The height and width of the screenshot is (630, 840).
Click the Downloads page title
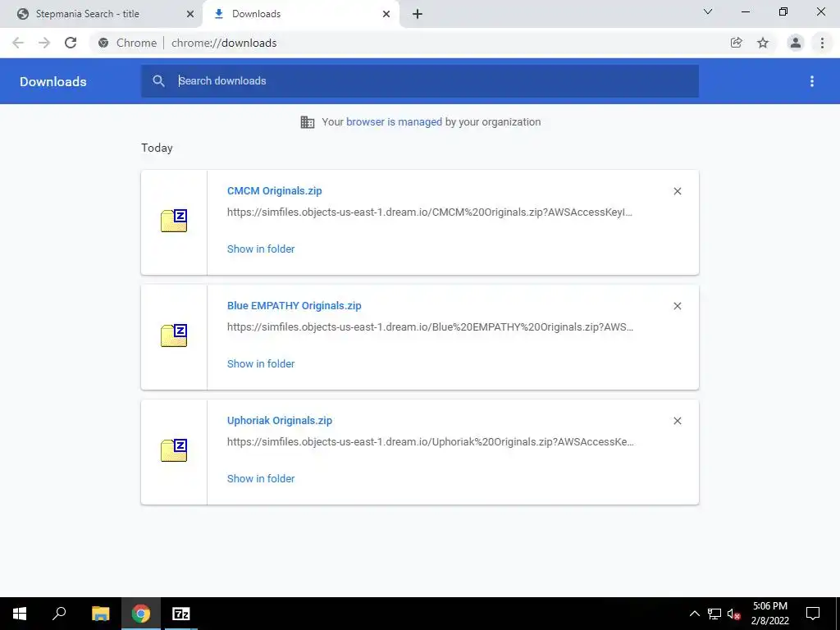[53, 81]
